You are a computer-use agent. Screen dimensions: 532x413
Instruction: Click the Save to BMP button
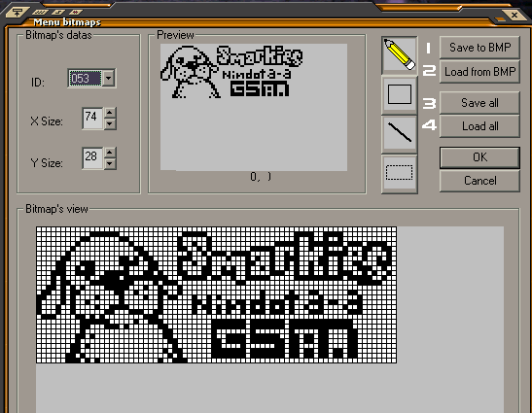coord(479,48)
